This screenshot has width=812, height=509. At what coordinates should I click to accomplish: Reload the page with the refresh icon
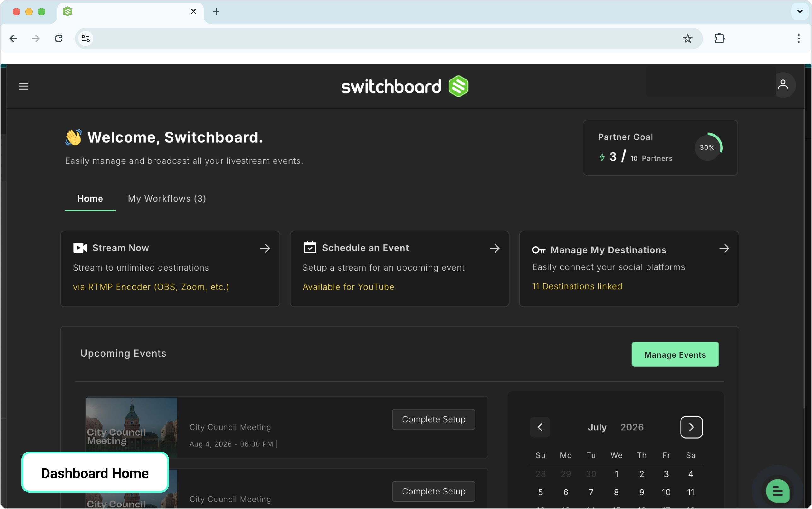(59, 38)
